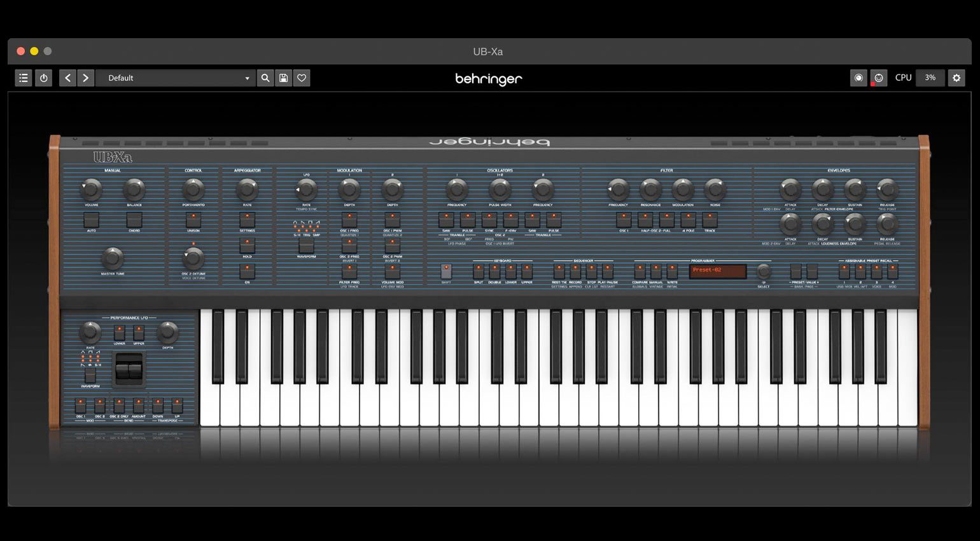Click the power icon in the toolbar

[43, 78]
